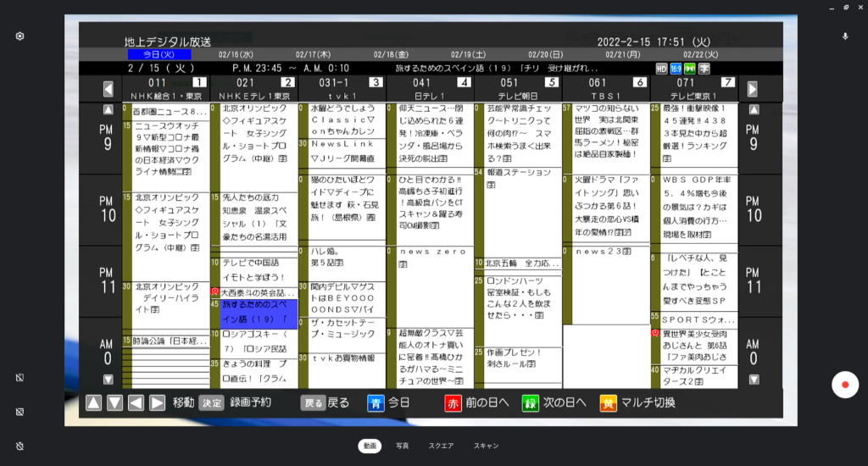Click the green 緑 button for 次の日へ
Image resolution: width=868 pixels, height=466 pixels.
(531, 403)
